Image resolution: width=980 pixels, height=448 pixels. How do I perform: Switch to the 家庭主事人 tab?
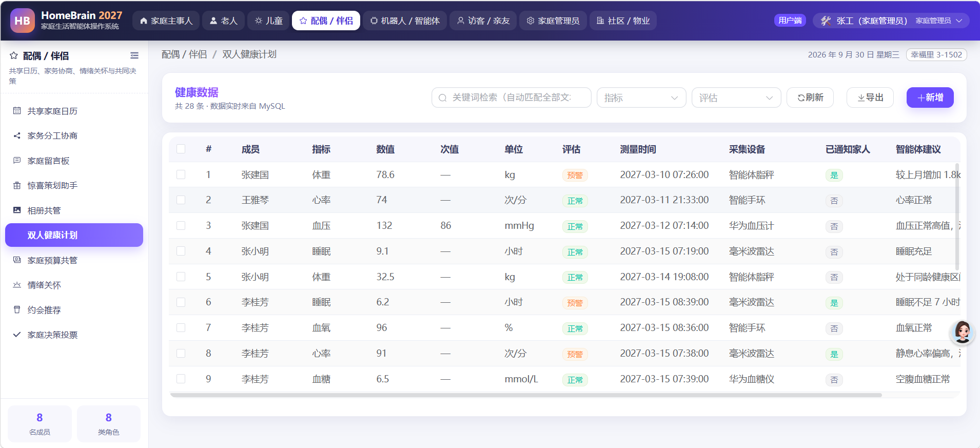[x=166, y=21]
